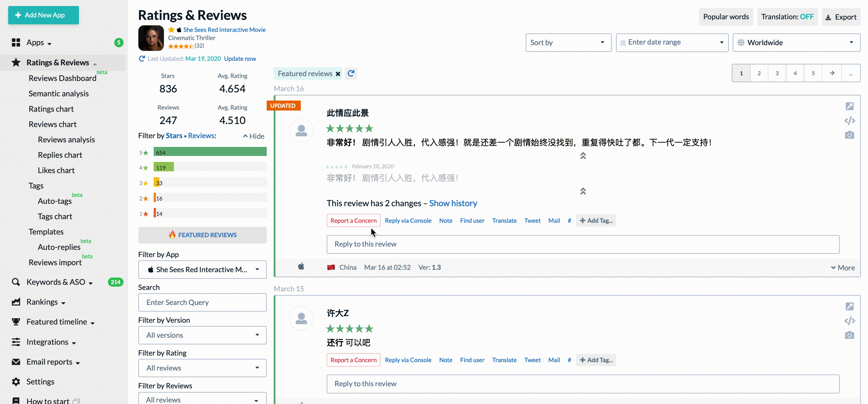
Task: Click the app thumbnail for She Sees Red
Action: 151,38
